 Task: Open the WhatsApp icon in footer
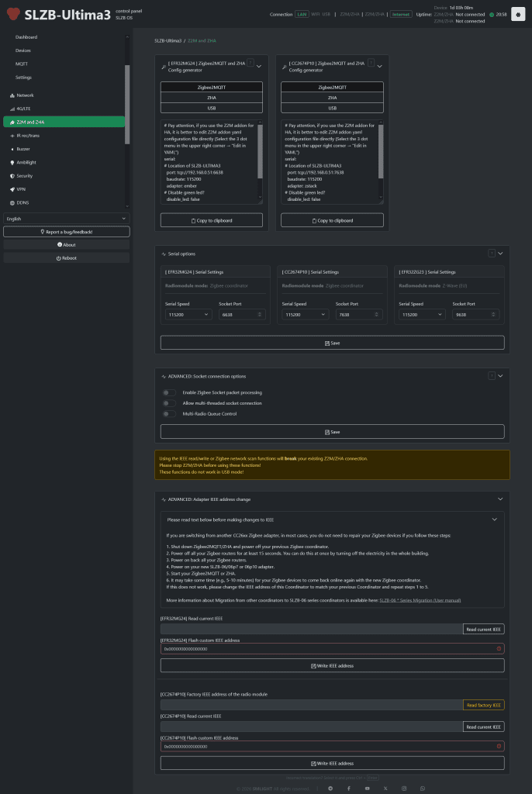[x=423, y=788]
